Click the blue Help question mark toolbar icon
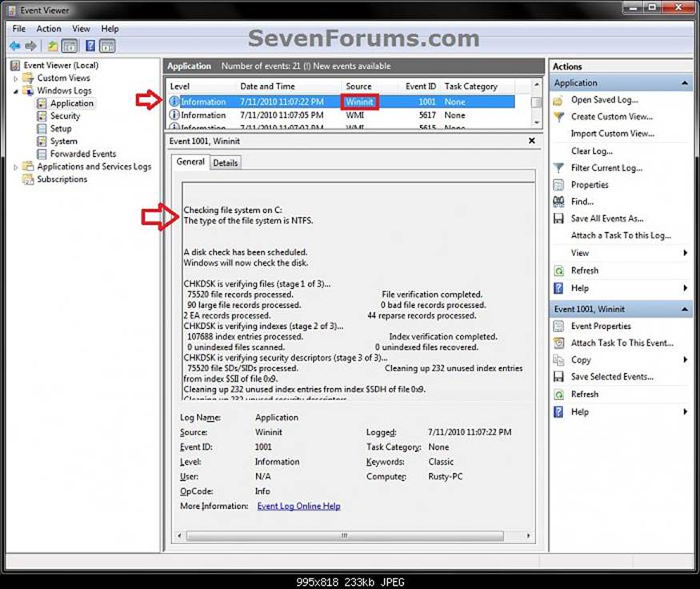Screen dimensions: 700x589 pos(90,46)
